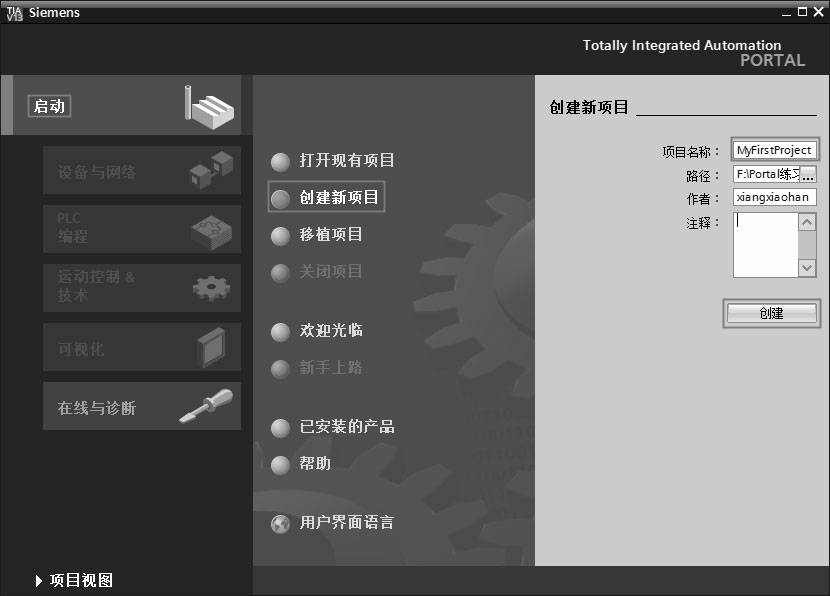Click the bullet beside 移植项目
The image size is (830, 596).
click(x=280, y=236)
